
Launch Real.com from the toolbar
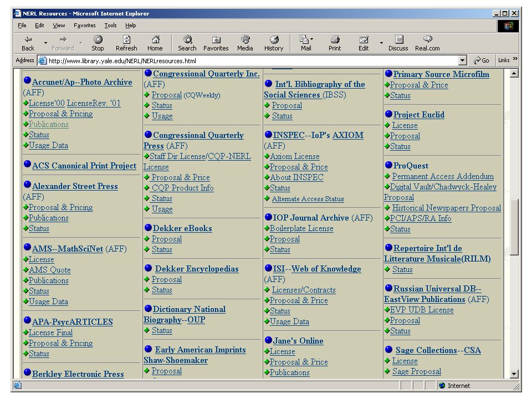(x=427, y=43)
